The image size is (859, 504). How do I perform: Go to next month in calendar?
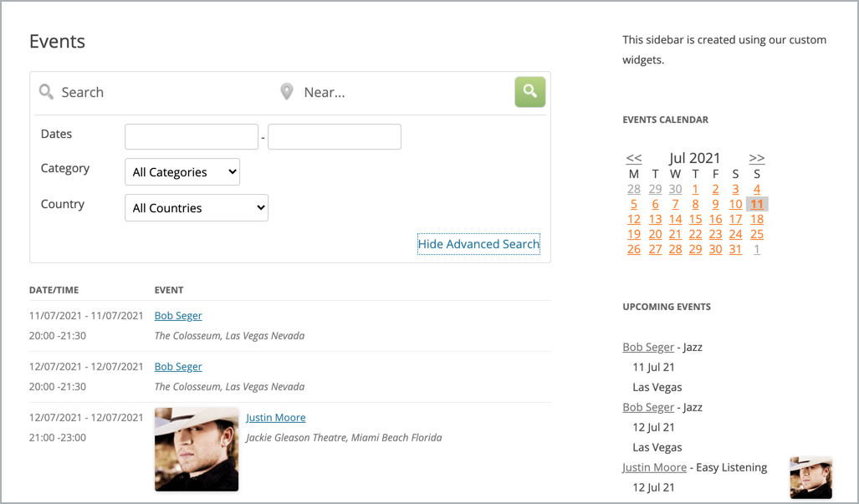click(757, 158)
